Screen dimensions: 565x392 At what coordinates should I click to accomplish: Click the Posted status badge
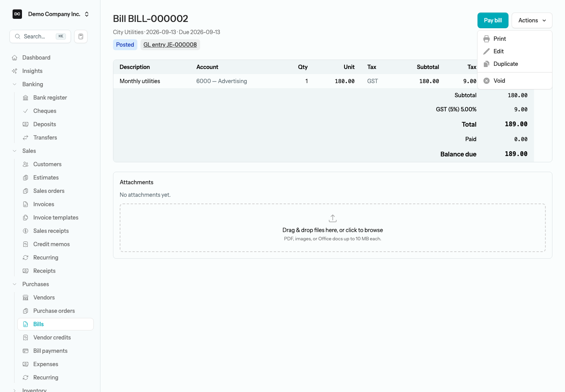click(125, 45)
